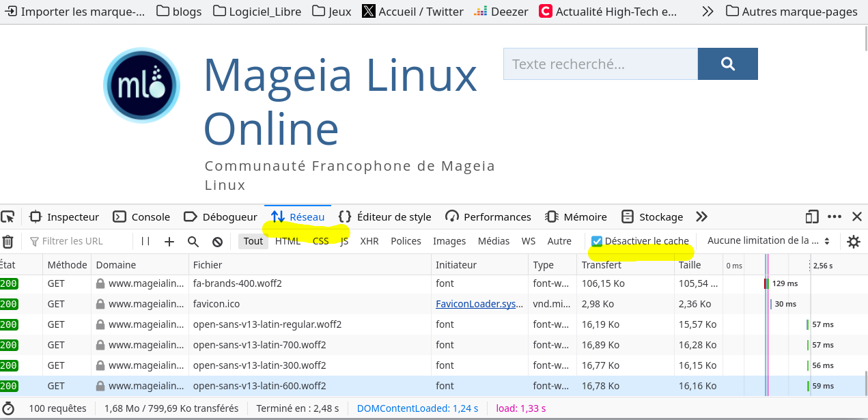
Task: Open the Aucune limitation throttling dropdown
Action: (768, 241)
